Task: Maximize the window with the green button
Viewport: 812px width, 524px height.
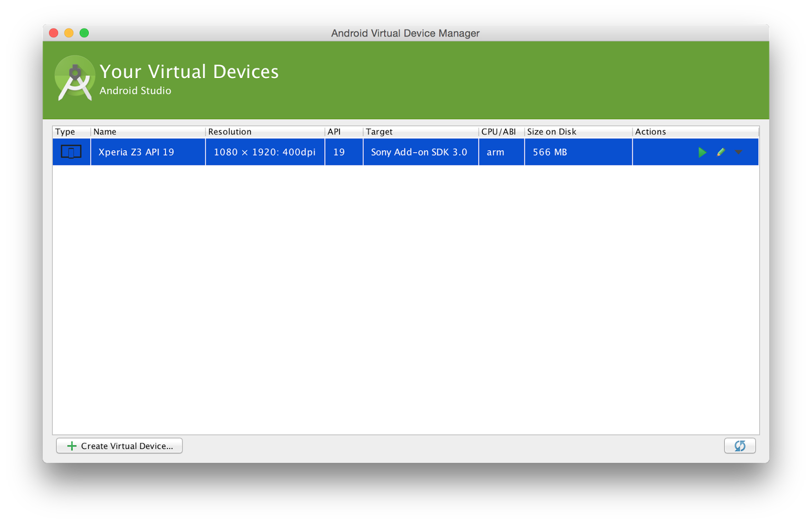Action: point(84,33)
